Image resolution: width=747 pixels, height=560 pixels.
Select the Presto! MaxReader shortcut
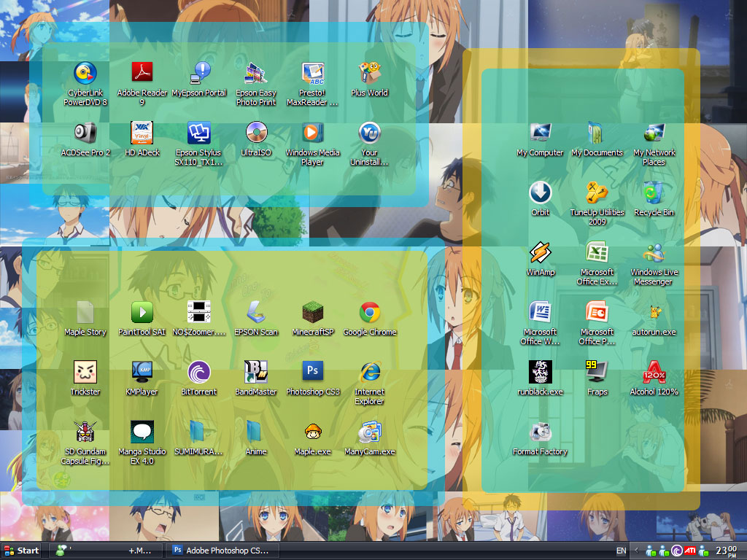pos(312,74)
